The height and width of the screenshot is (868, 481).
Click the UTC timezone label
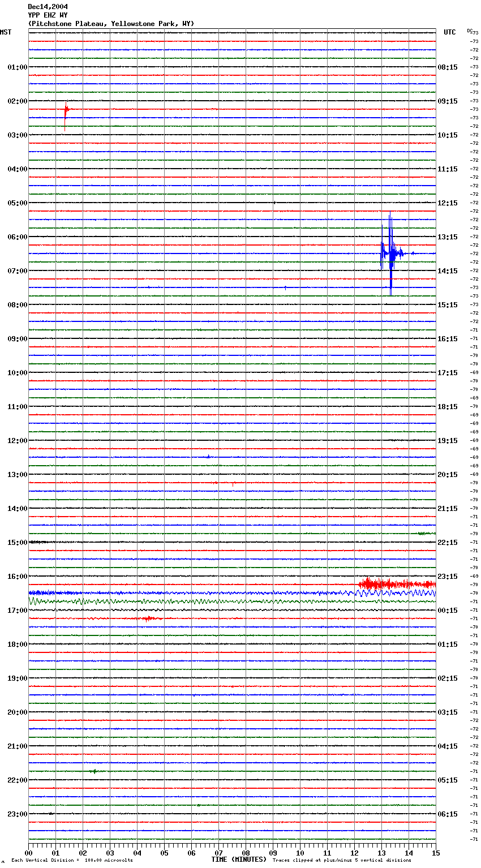click(449, 32)
